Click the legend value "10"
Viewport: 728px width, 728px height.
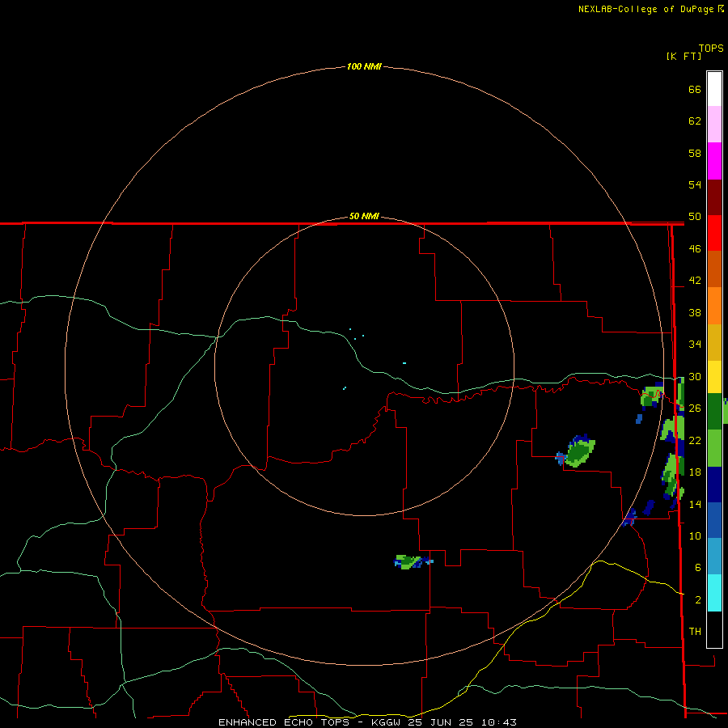click(x=695, y=535)
